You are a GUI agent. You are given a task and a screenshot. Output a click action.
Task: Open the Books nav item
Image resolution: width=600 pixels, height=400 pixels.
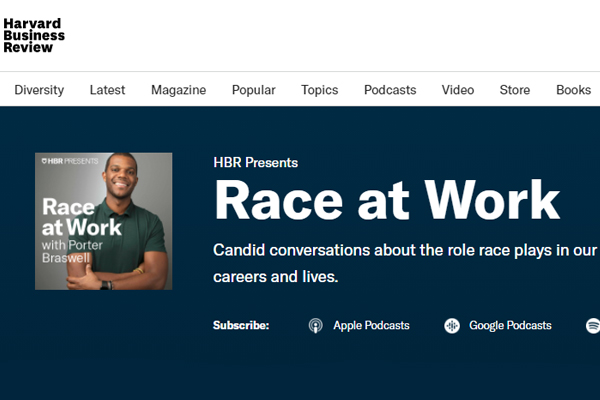573,90
